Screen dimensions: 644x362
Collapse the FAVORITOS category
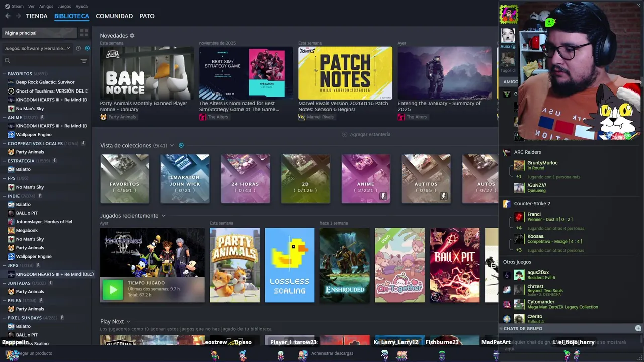[5, 74]
